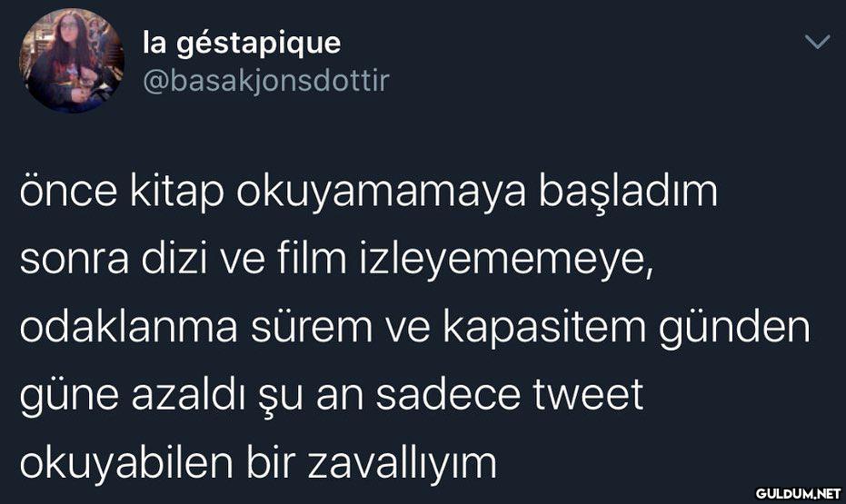Open the @basakjonsdottir handle link

point(266,82)
